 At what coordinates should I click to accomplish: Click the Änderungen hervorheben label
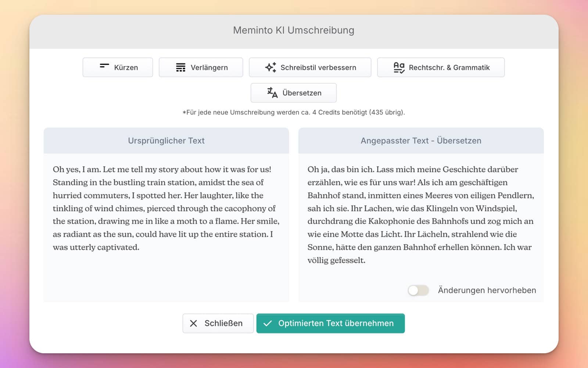click(x=487, y=290)
